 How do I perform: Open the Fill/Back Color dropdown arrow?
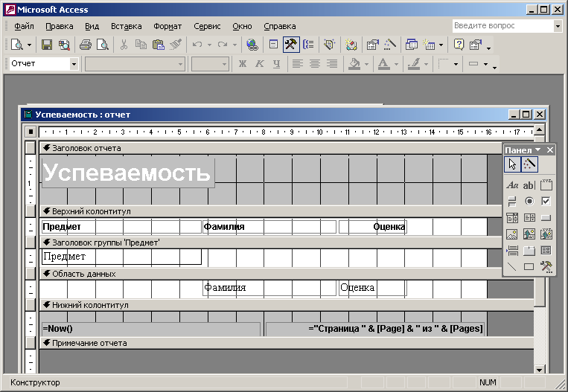pyautogui.click(x=366, y=64)
